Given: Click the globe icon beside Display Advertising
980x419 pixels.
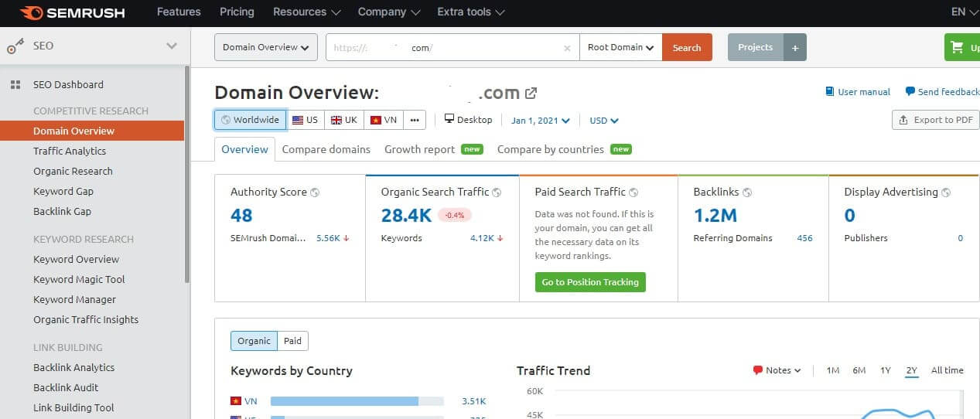Looking at the screenshot, I should (x=946, y=192).
